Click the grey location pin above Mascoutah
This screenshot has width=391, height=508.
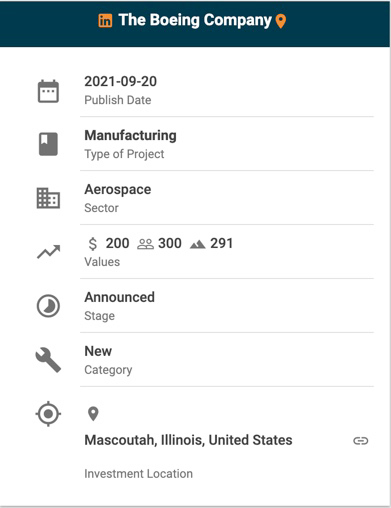point(93,414)
